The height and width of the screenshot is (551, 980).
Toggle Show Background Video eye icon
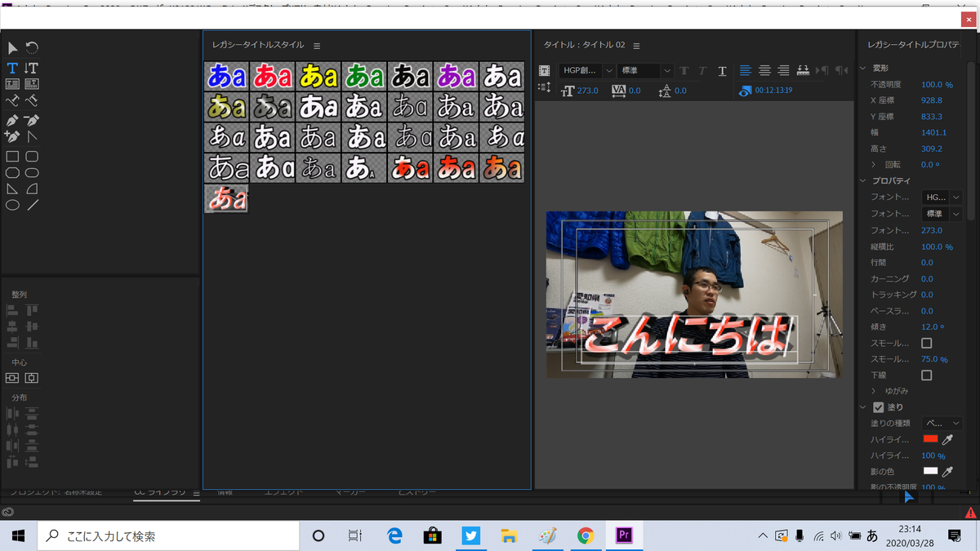[745, 91]
